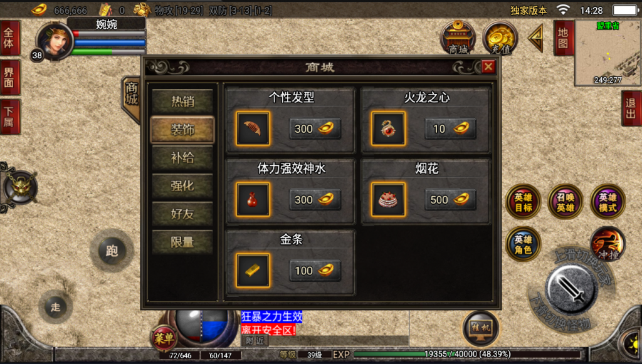Open the 商城 shop building icon

458,38
